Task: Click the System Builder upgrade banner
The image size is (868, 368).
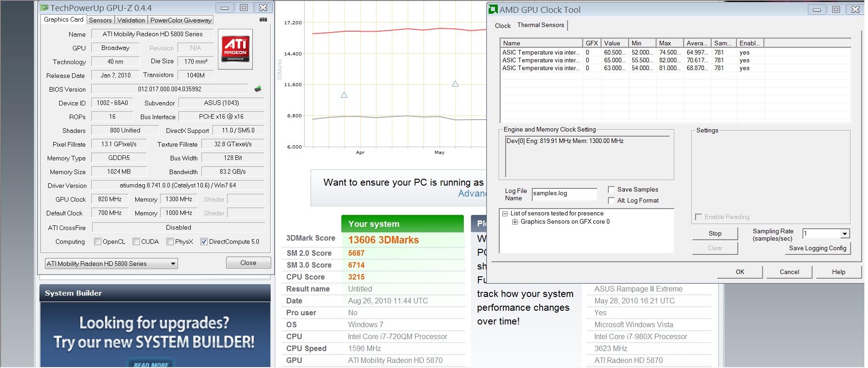Action: (155, 335)
